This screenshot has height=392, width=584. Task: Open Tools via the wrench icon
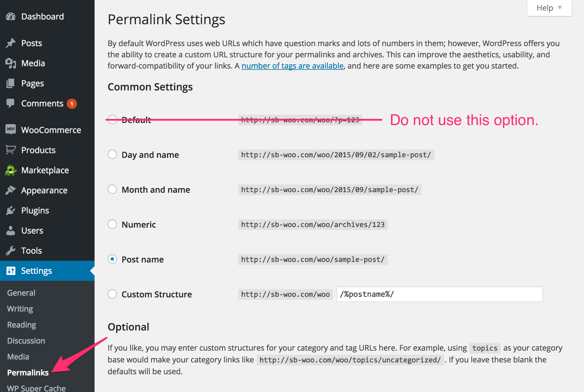point(11,251)
